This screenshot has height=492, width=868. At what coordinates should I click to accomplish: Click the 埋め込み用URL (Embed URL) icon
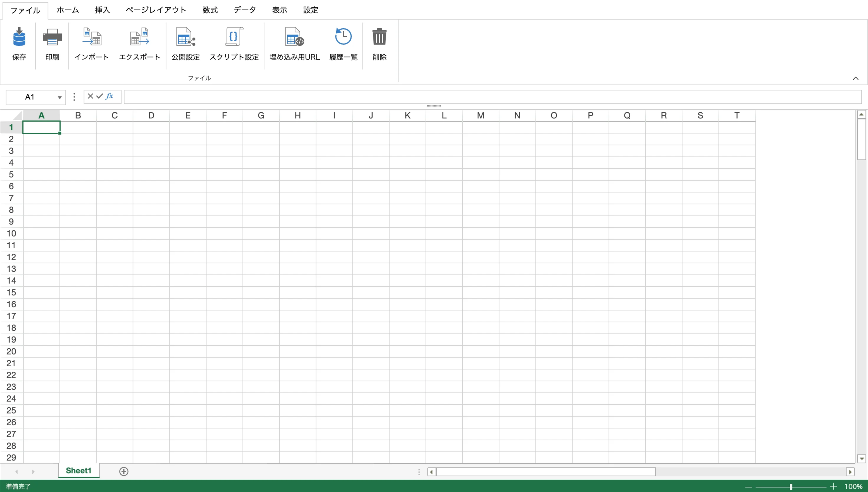[x=294, y=37]
